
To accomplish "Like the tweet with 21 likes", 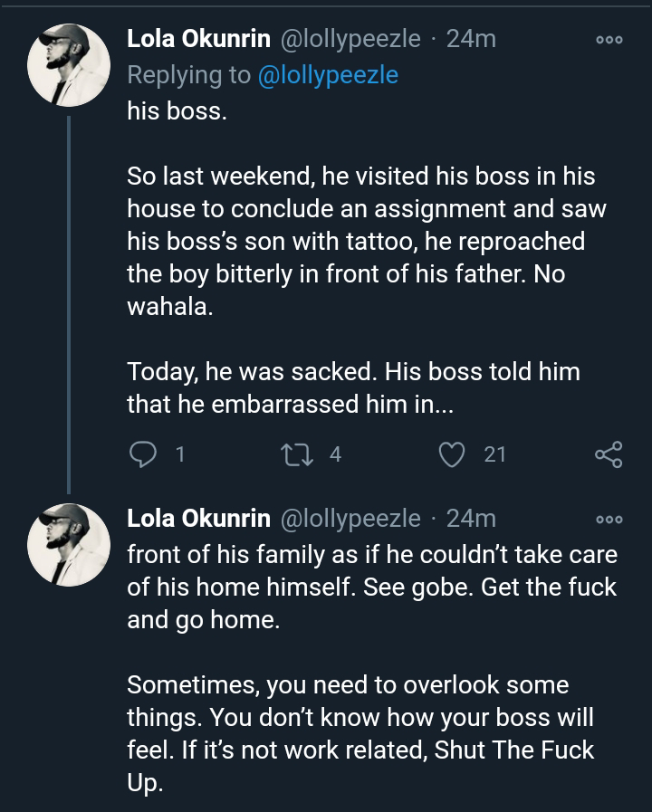I will click(x=451, y=454).
